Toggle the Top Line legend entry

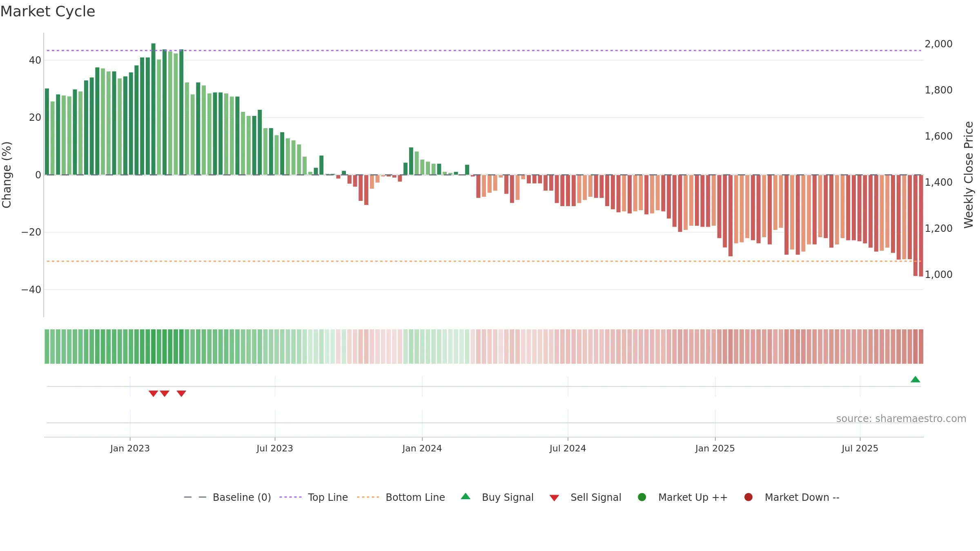(314, 497)
